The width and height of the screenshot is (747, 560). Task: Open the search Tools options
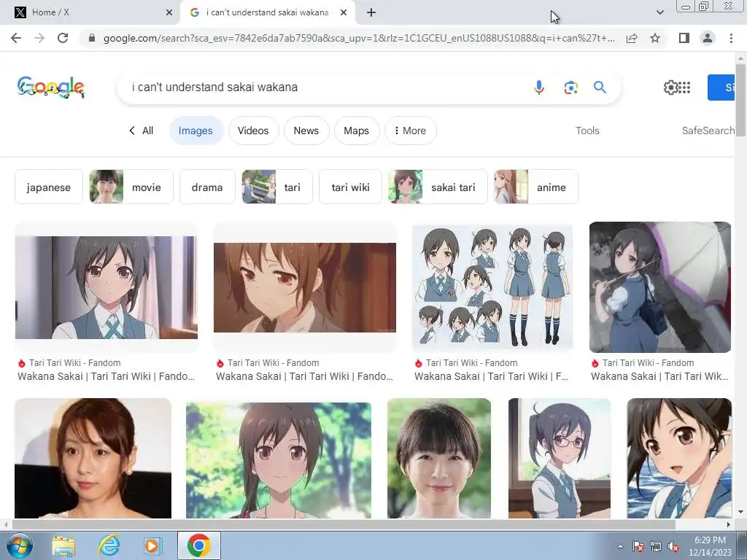point(587,131)
